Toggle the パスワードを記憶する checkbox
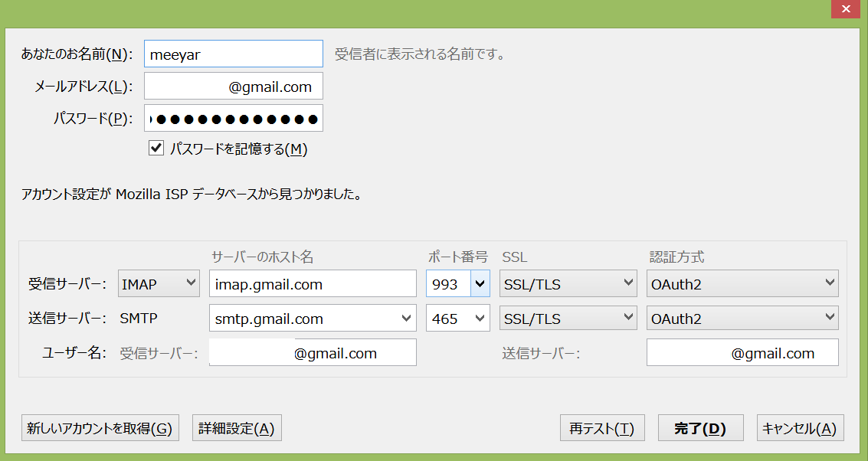The image size is (868, 461). (156, 149)
